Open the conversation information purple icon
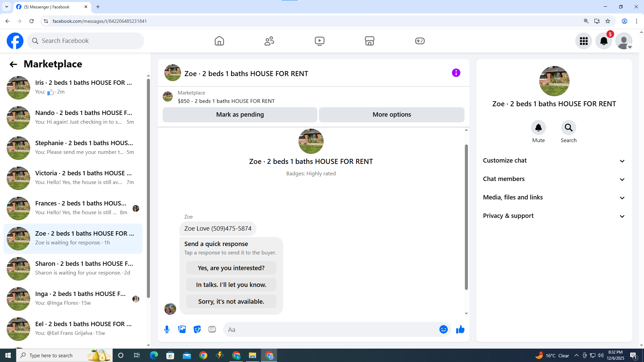 [456, 73]
